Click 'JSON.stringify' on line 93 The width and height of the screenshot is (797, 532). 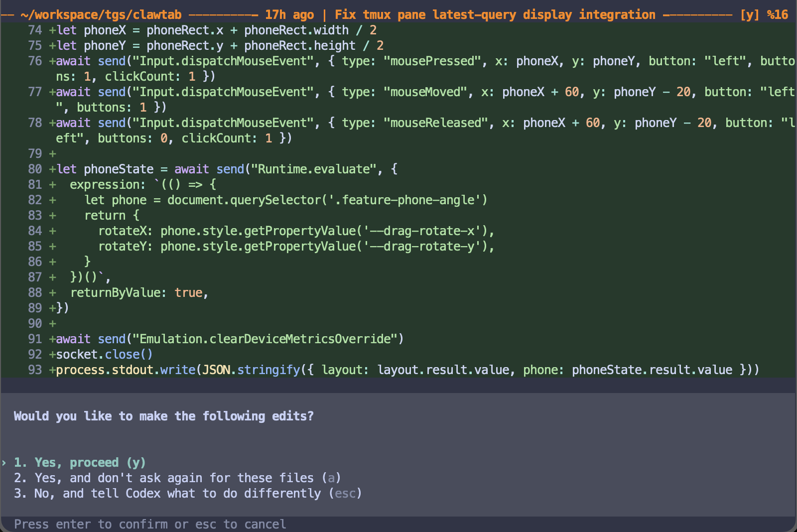(x=251, y=370)
